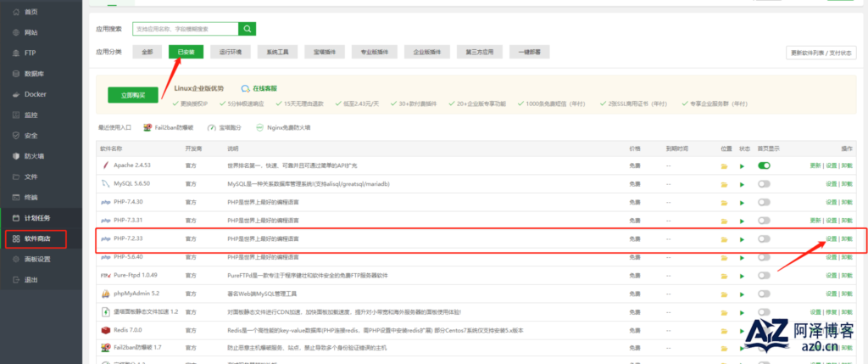Click the green search magnifier button
The image size is (868, 364).
[x=247, y=29]
